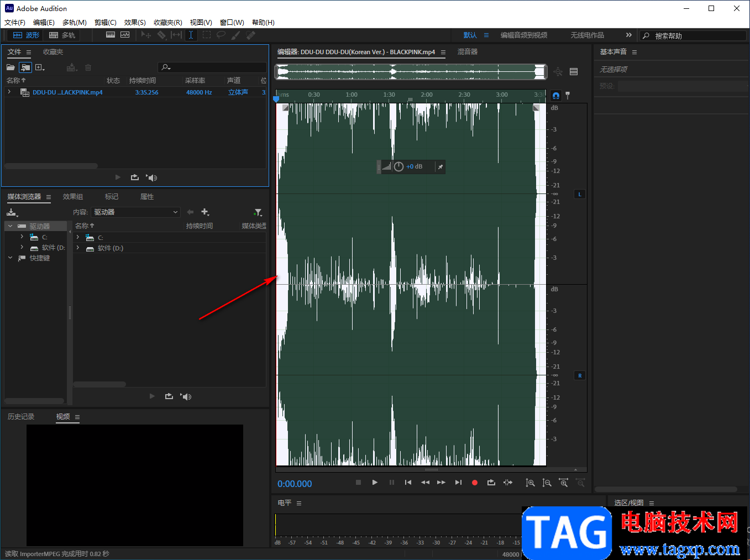This screenshot has height=560, width=750.
Task: Select the Slip tool in toolbar
Action: [x=176, y=35]
